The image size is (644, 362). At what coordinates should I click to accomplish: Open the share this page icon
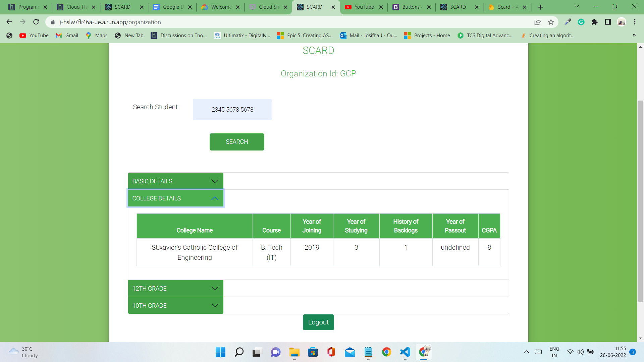click(x=537, y=22)
